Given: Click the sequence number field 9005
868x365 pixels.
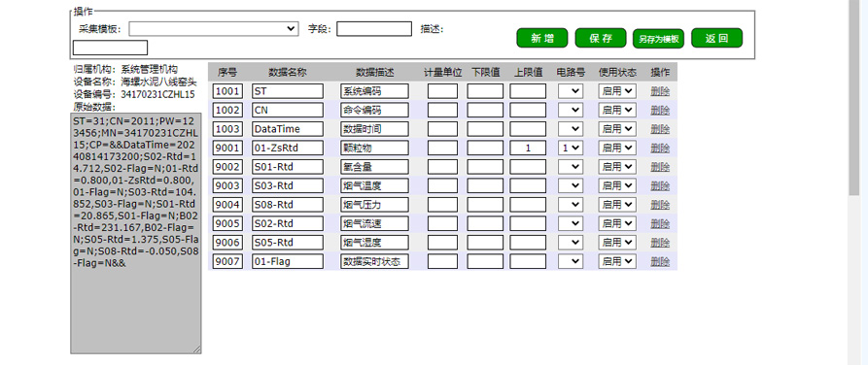Looking at the screenshot, I should click(228, 223).
